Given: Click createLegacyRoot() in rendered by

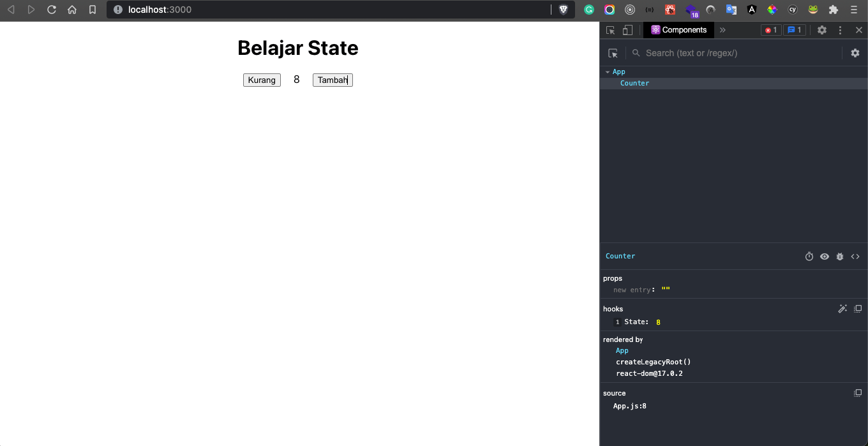Looking at the screenshot, I should coord(654,362).
